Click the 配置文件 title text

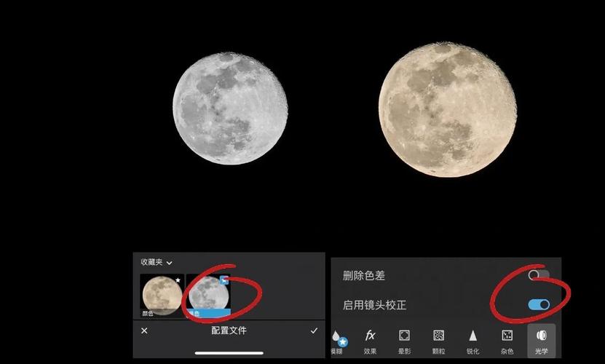pyautogui.click(x=229, y=331)
